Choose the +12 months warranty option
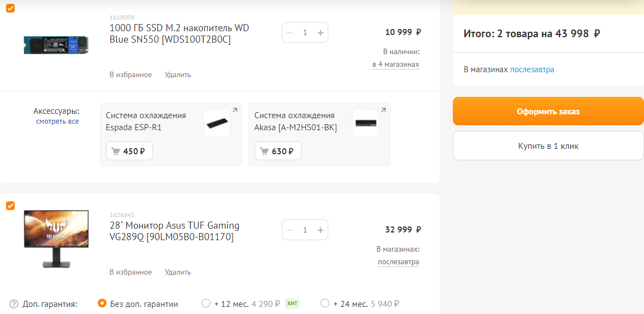 point(206,303)
